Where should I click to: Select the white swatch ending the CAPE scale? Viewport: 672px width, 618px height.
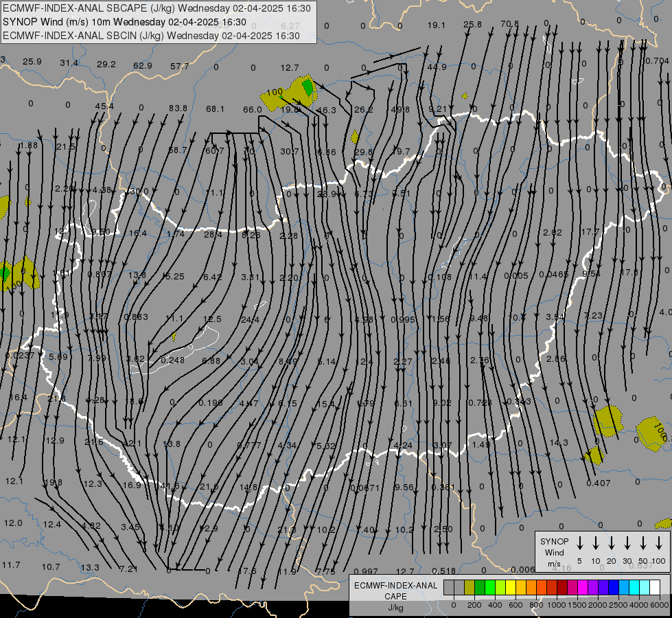tap(655, 587)
